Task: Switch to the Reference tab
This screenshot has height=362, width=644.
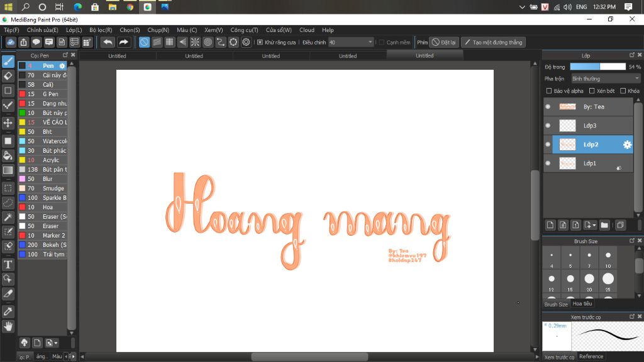Action: (591, 356)
